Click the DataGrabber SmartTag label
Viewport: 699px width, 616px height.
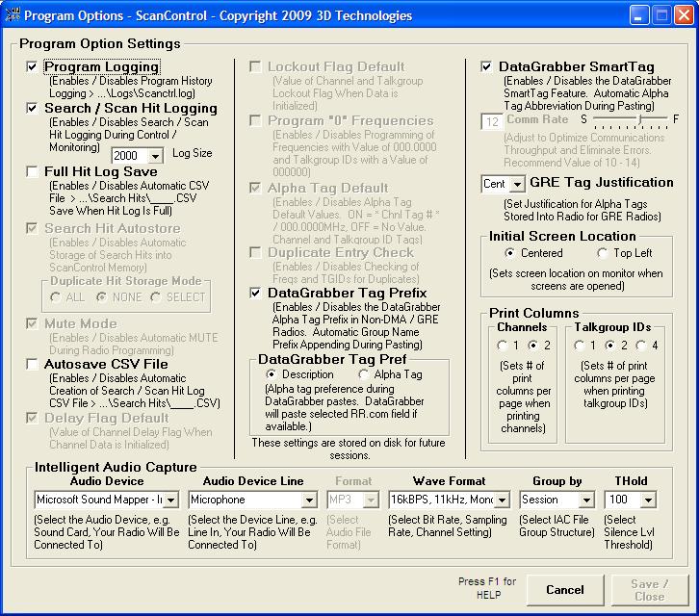coord(577,66)
